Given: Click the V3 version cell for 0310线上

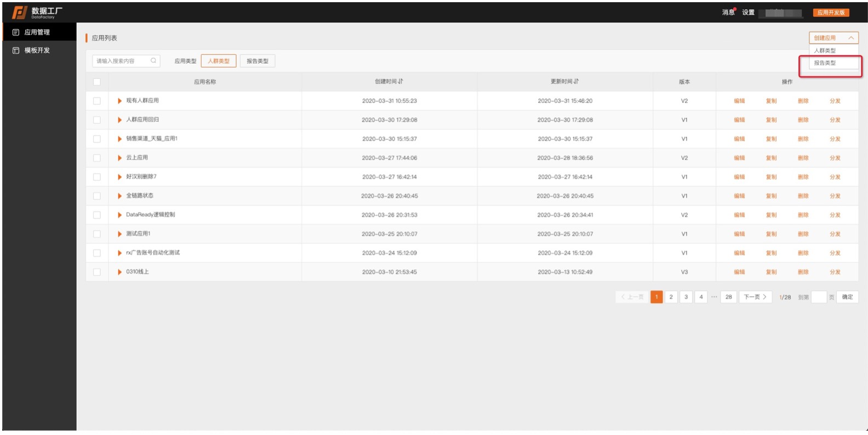Looking at the screenshot, I should (x=684, y=272).
